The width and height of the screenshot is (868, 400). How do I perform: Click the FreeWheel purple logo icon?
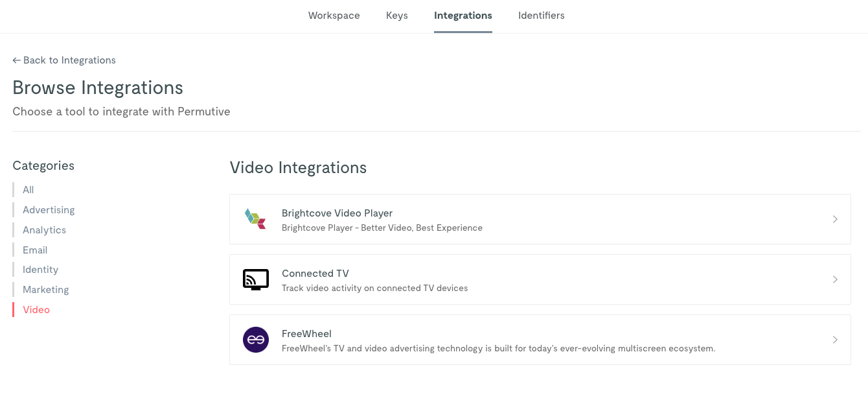tap(255, 340)
